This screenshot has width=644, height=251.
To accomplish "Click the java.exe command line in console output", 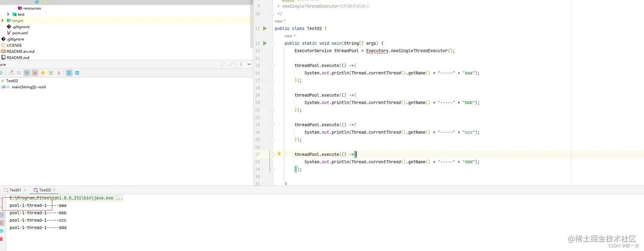I will pyautogui.click(x=66, y=198).
